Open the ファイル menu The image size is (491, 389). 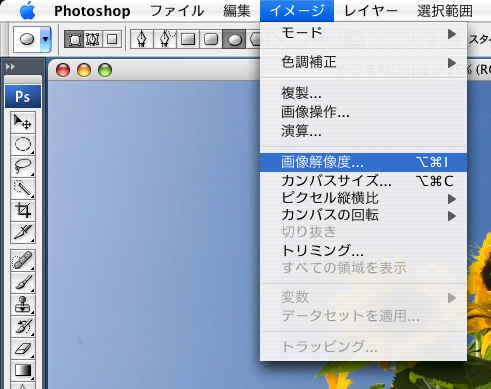[177, 11]
